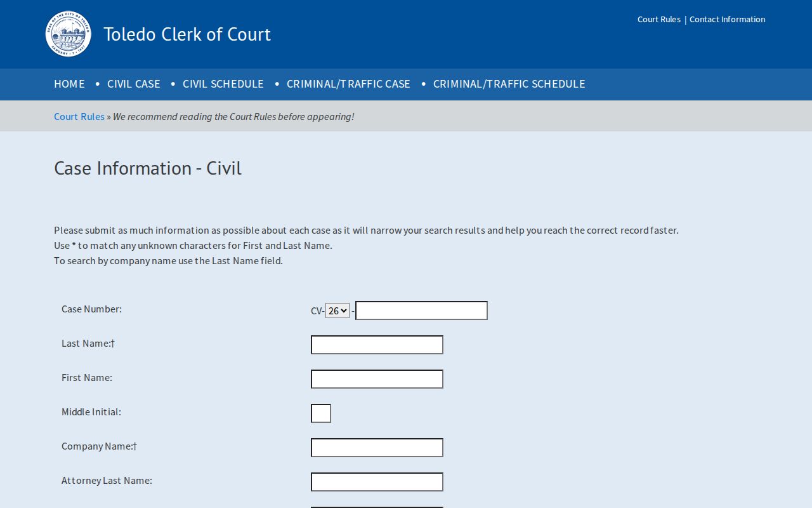The width and height of the screenshot is (812, 508).
Task: Click the 'CV-' case number prefix
Action: [x=318, y=311]
